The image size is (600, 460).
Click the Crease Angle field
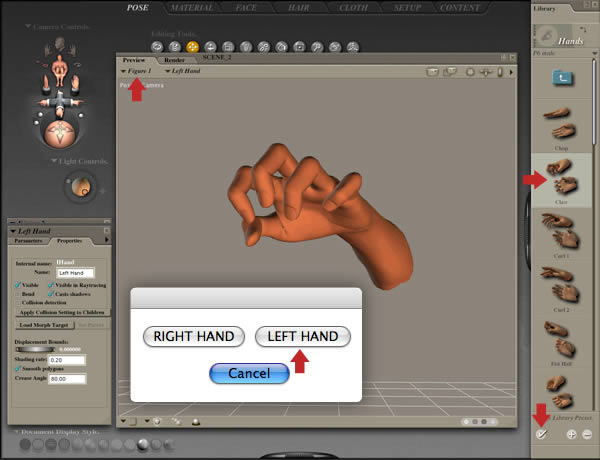tap(67, 379)
